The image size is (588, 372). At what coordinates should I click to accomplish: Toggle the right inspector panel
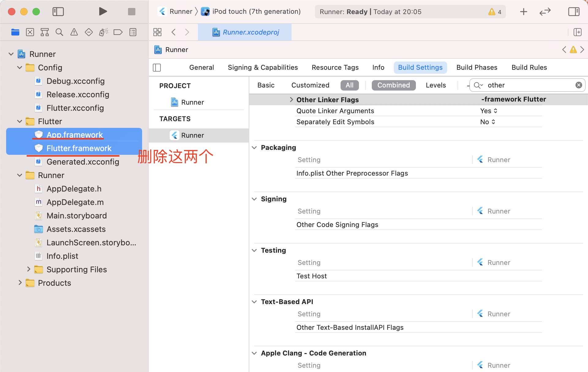[574, 12]
